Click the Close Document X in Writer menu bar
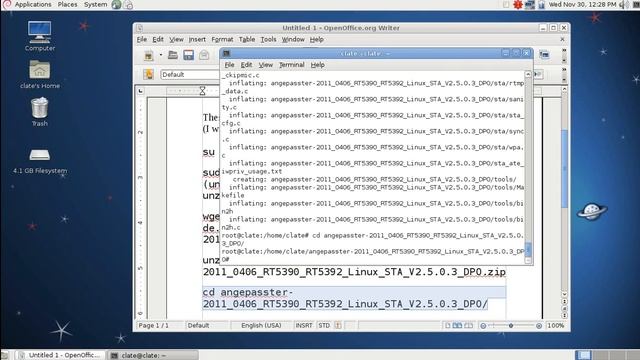The image size is (640, 360). [562, 39]
